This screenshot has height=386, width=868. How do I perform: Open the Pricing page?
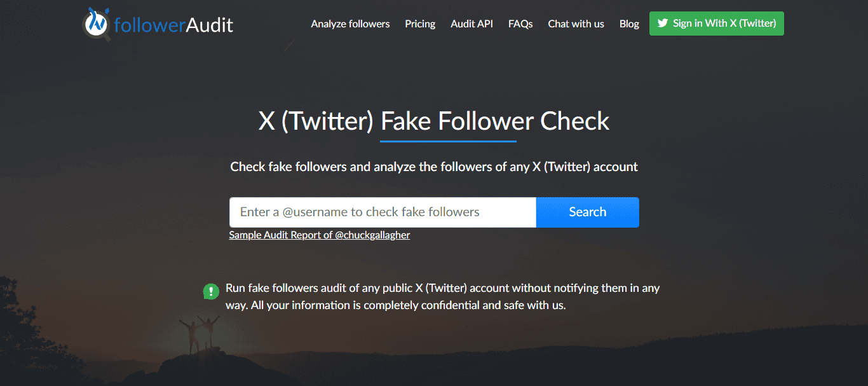point(420,24)
